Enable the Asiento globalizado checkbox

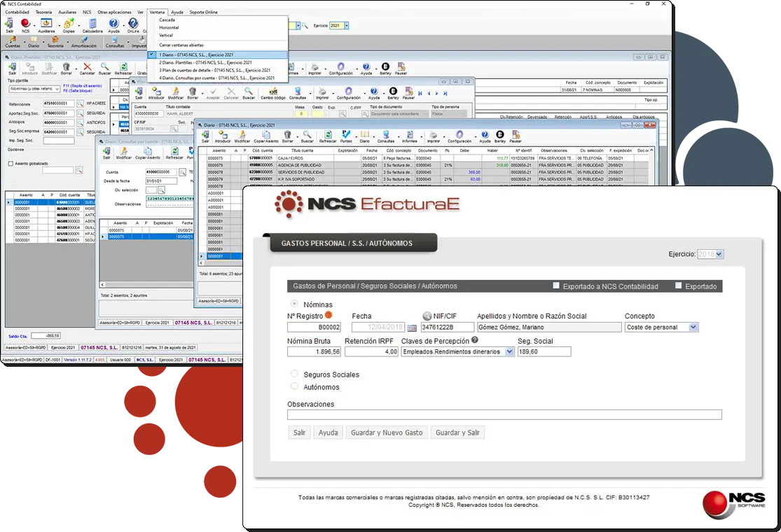[x=11, y=163]
